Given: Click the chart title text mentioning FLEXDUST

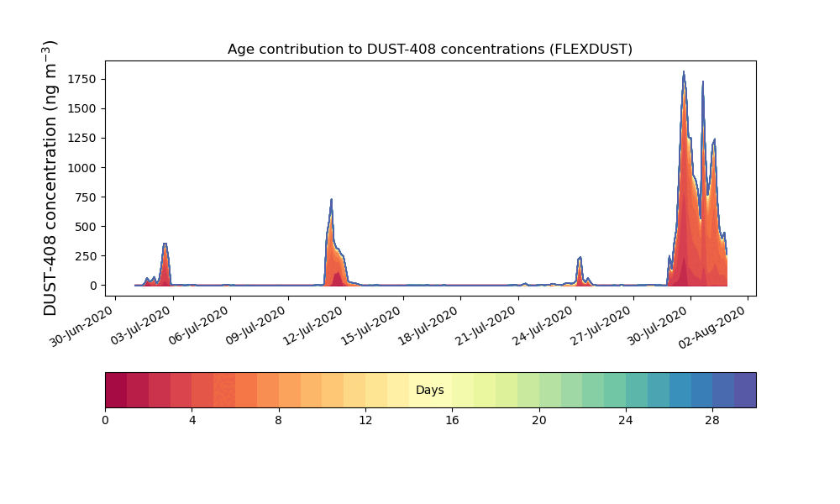Looking at the screenshot, I should (429, 50).
